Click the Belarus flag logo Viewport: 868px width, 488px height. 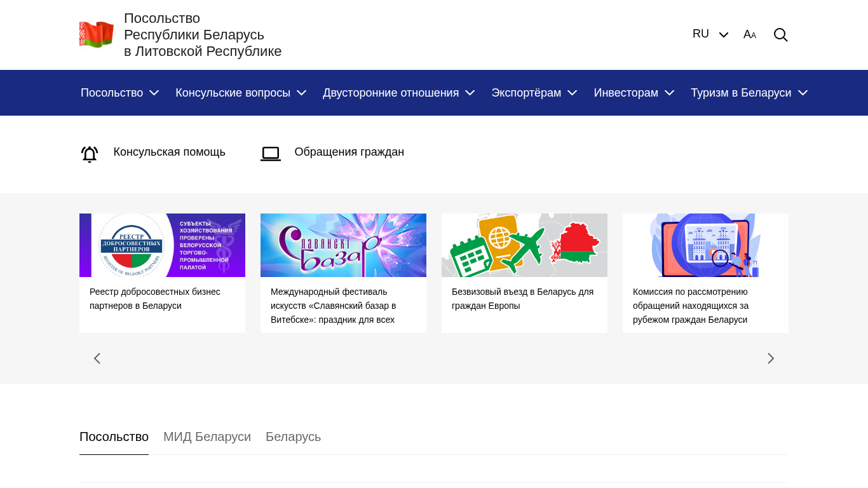(97, 34)
